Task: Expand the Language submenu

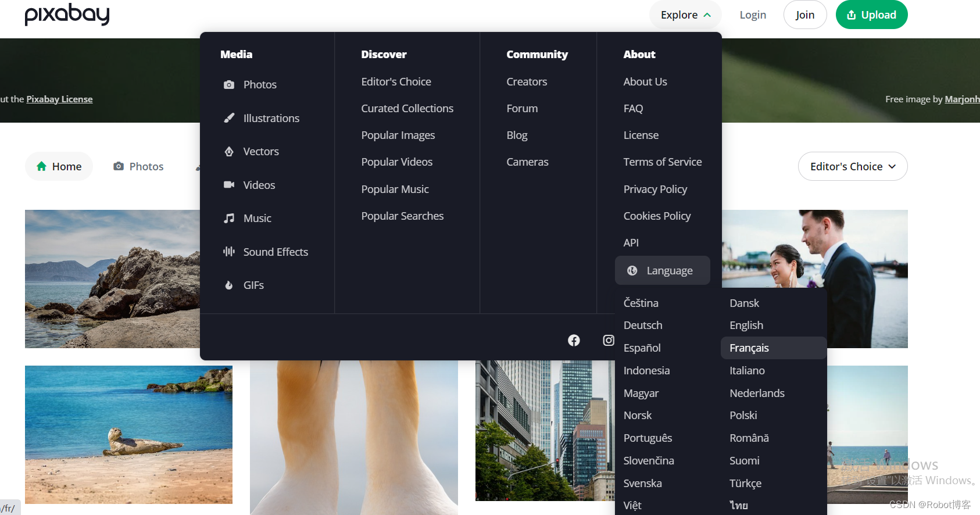Action: pyautogui.click(x=663, y=271)
